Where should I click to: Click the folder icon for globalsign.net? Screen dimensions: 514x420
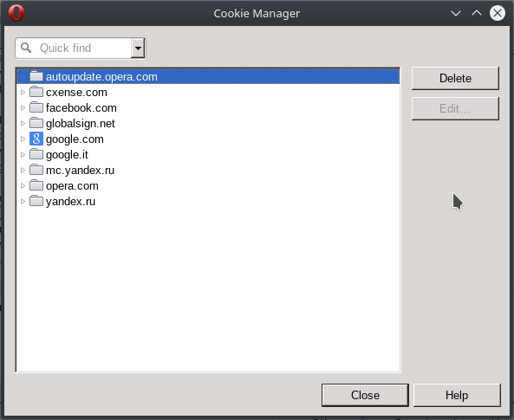36,123
